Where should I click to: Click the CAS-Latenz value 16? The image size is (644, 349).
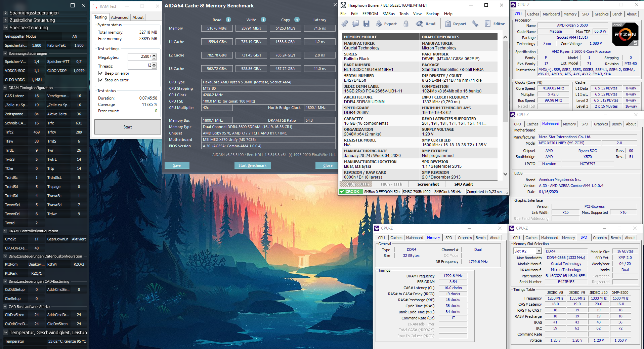tap(37, 96)
